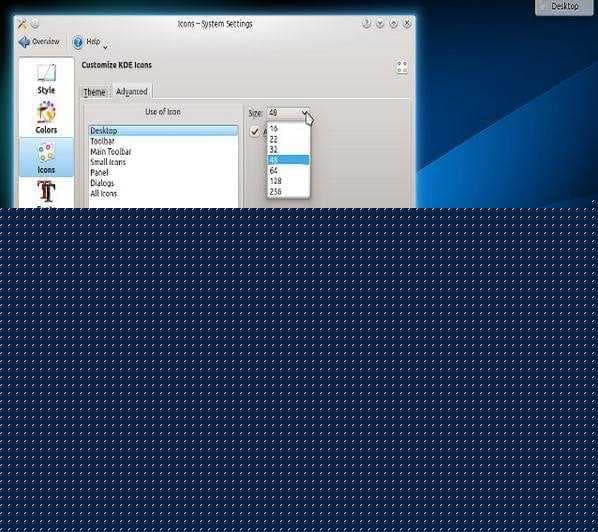The width and height of the screenshot is (598, 532).
Task: Switch to the Theme tab
Action: (94, 92)
